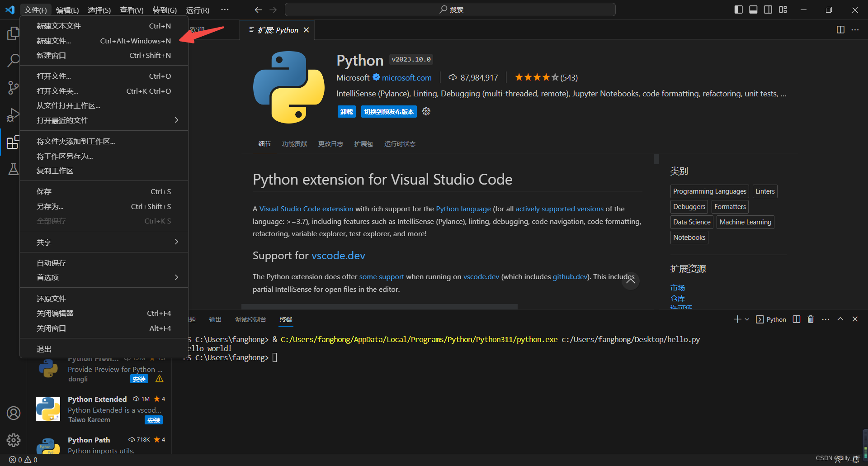Screen dimensions: 868x466
Task: Navigate forward with the right arrow
Action: pos(273,10)
